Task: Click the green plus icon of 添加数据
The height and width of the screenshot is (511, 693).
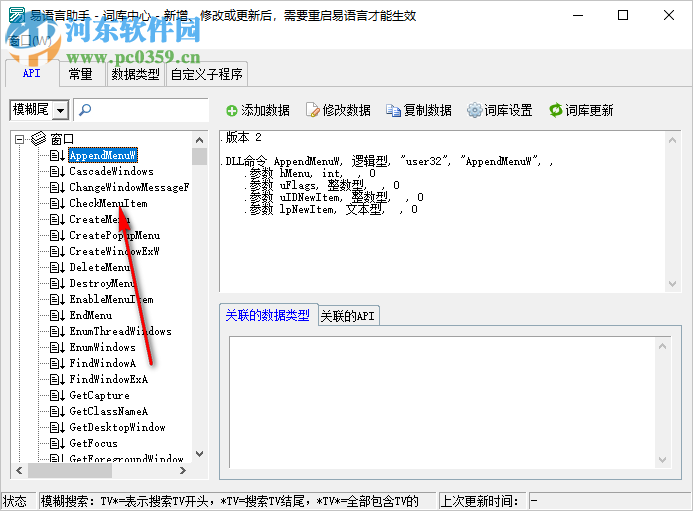Action: click(x=232, y=111)
